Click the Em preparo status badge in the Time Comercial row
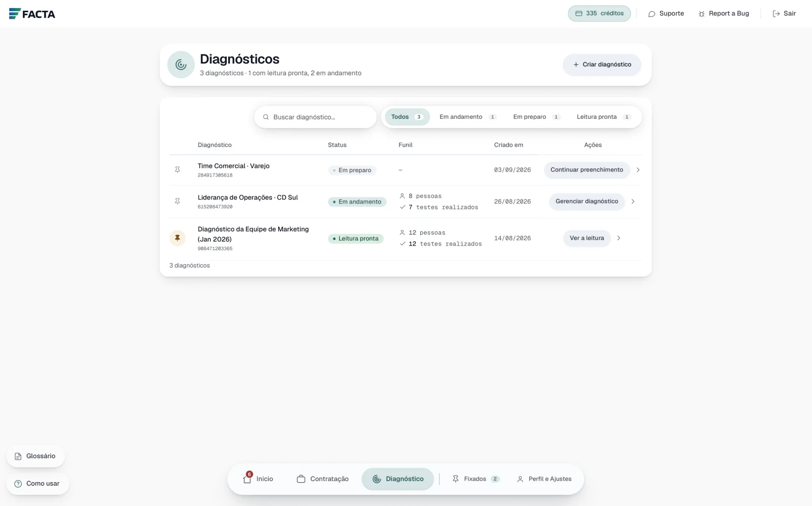Viewport: 812px width, 506px height. (352, 171)
